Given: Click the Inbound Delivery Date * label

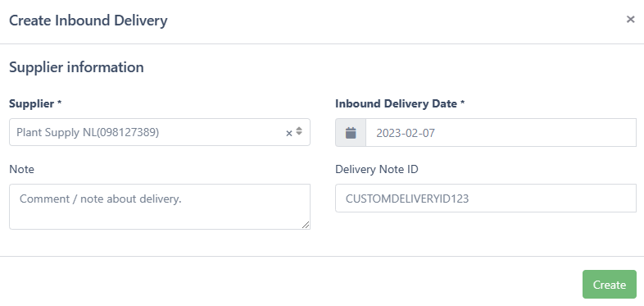Looking at the screenshot, I should pyautogui.click(x=400, y=103).
